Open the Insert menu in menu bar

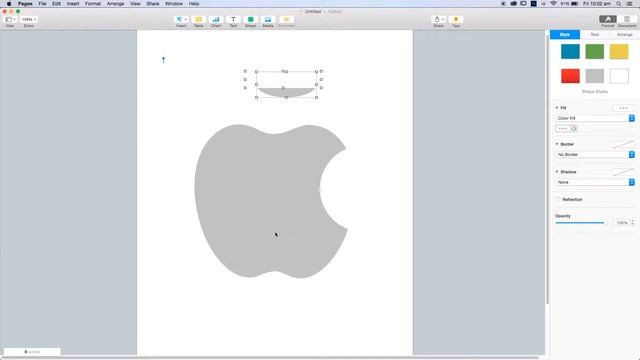click(73, 4)
